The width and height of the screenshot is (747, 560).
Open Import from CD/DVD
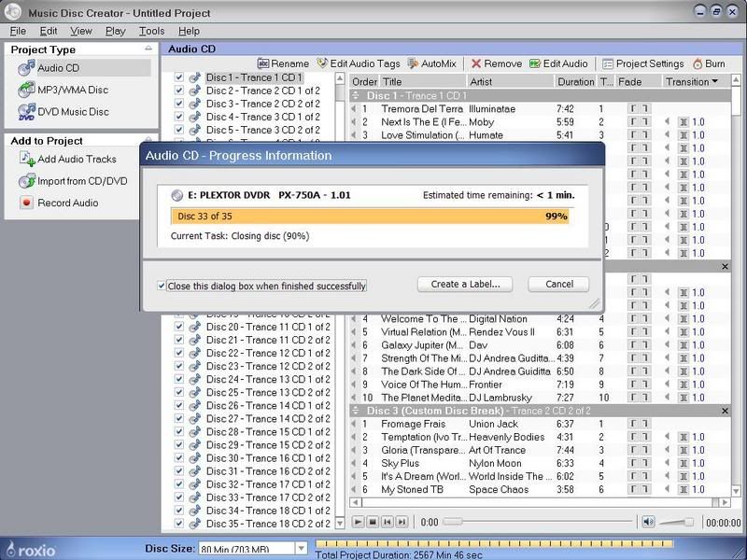[x=73, y=181]
